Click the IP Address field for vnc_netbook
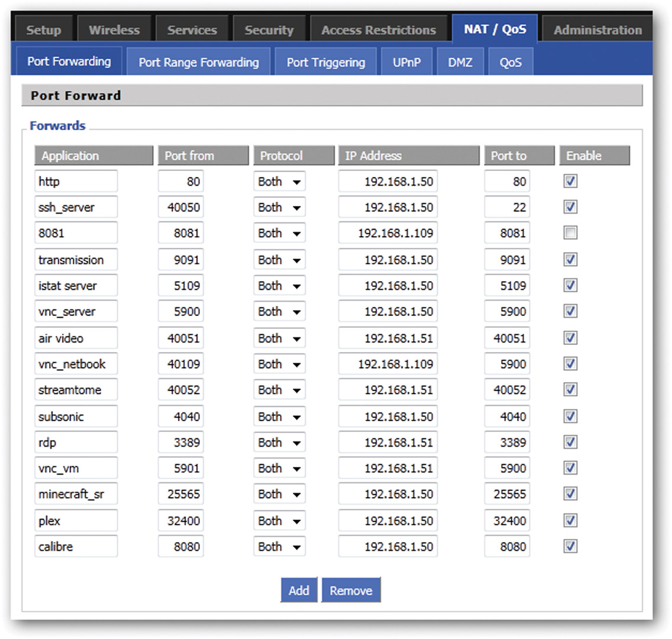 [x=387, y=363]
